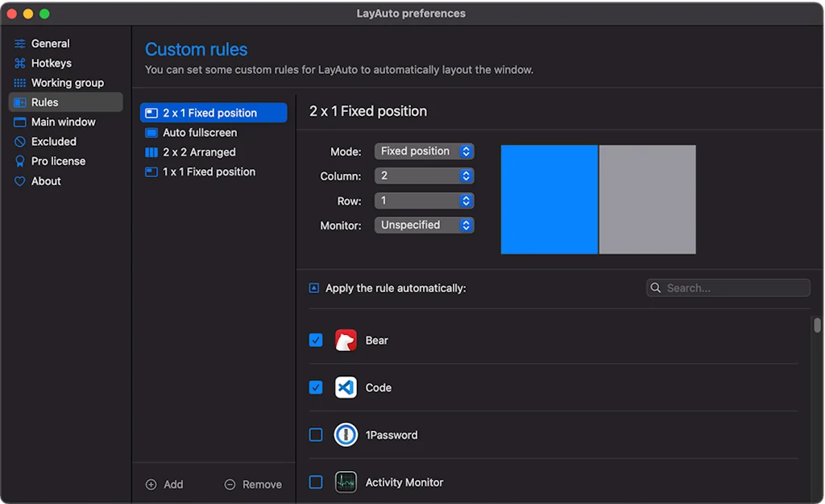Click the Working group grid icon
This screenshot has height=504, width=825.
pyautogui.click(x=18, y=82)
